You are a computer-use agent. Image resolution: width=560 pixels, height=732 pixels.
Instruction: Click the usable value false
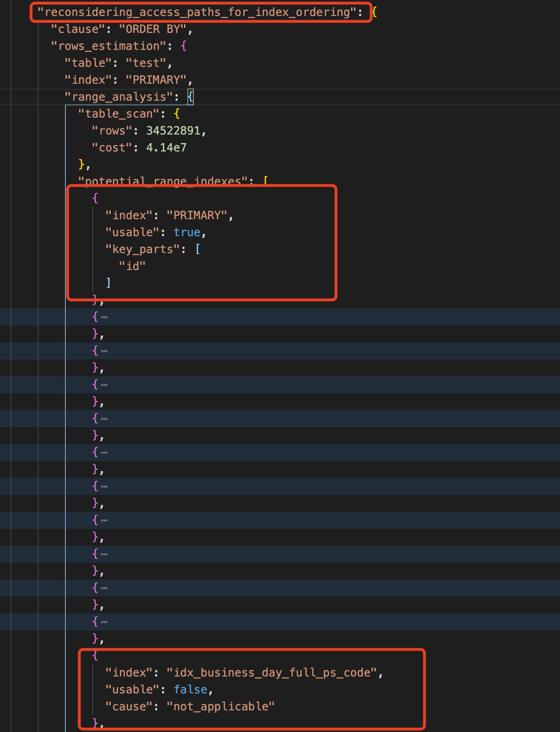point(190,690)
